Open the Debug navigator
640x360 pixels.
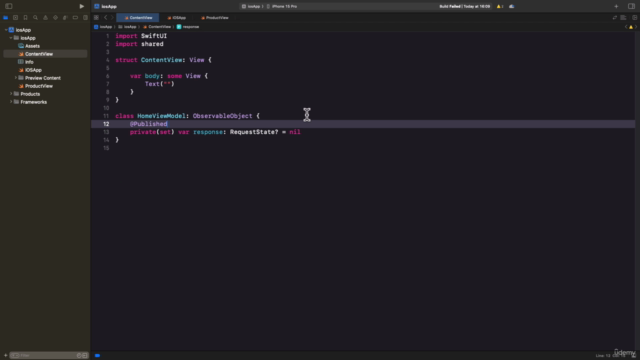65,18
